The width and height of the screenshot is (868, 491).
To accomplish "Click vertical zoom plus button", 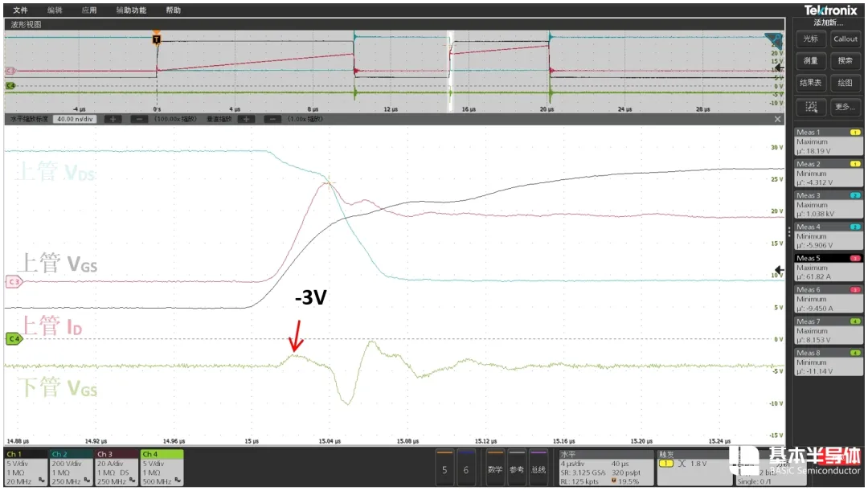I will (x=246, y=119).
